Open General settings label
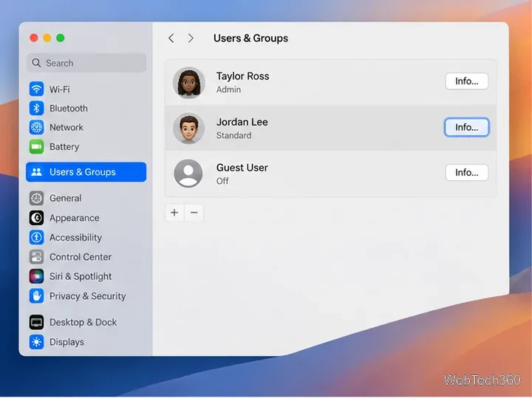532x398 pixels. pyautogui.click(x=66, y=199)
